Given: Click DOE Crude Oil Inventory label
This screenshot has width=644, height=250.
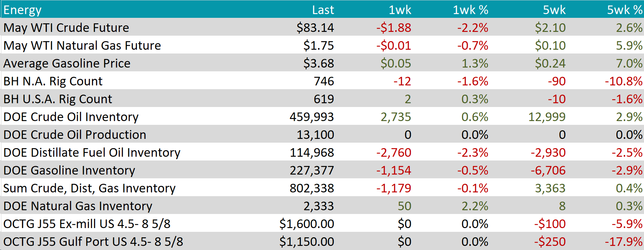Looking at the screenshot, I should pos(71,117).
